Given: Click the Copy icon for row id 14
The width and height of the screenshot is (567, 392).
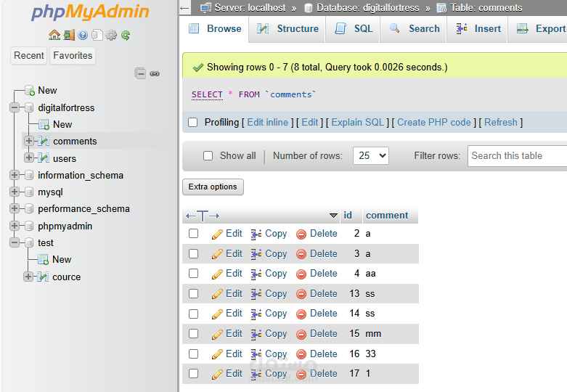Looking at the screenshot, I should tap(256, 314).
